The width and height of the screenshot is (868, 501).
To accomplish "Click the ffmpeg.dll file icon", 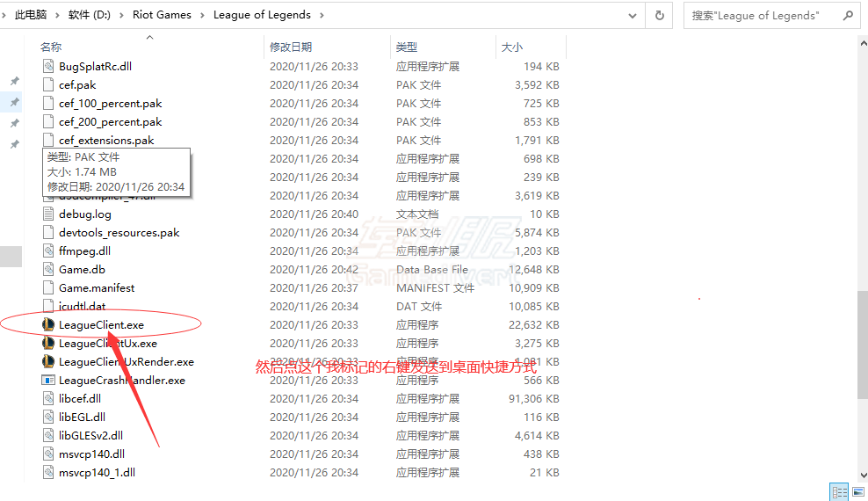I will pyautogui.click(x=48, y=250).
